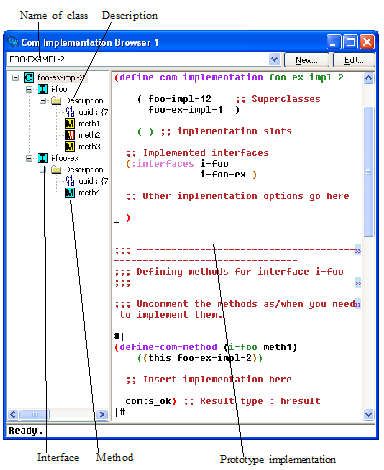384x470 pixels.
Task: Collapse the i-foo interface node
Action: coord(29,89)
